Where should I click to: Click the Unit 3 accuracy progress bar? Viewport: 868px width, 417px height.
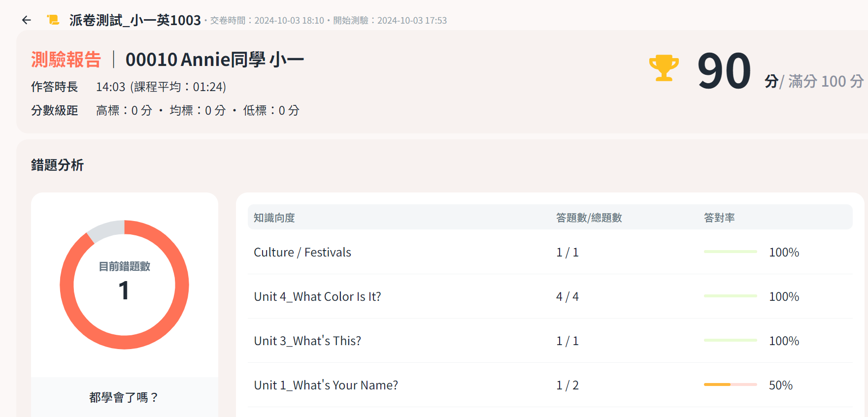(x=731, y=340)
